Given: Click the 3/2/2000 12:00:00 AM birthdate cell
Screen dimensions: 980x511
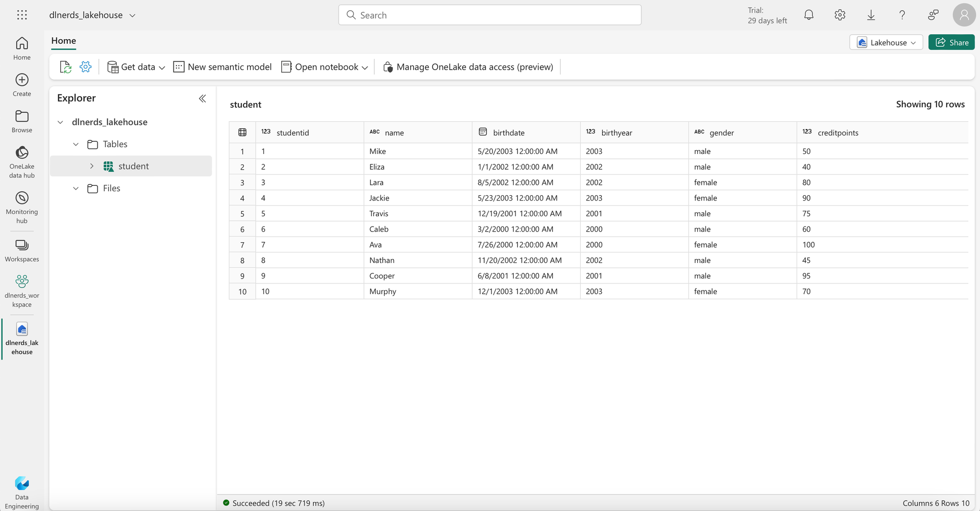Looking at the screenshot, I should click(526, 229).
